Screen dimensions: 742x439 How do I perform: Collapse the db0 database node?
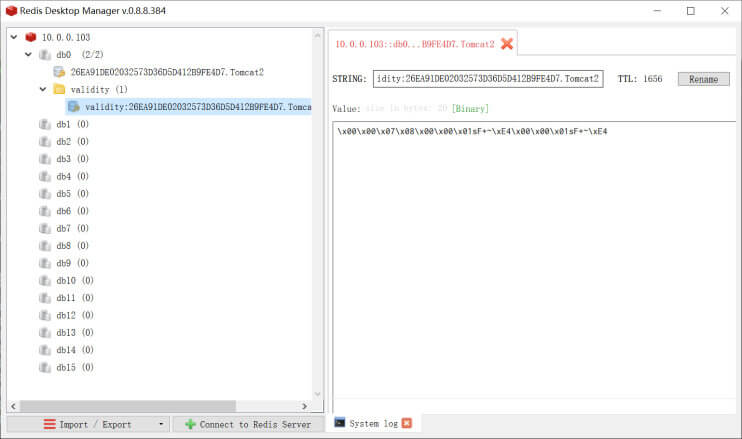coord(28,54)
